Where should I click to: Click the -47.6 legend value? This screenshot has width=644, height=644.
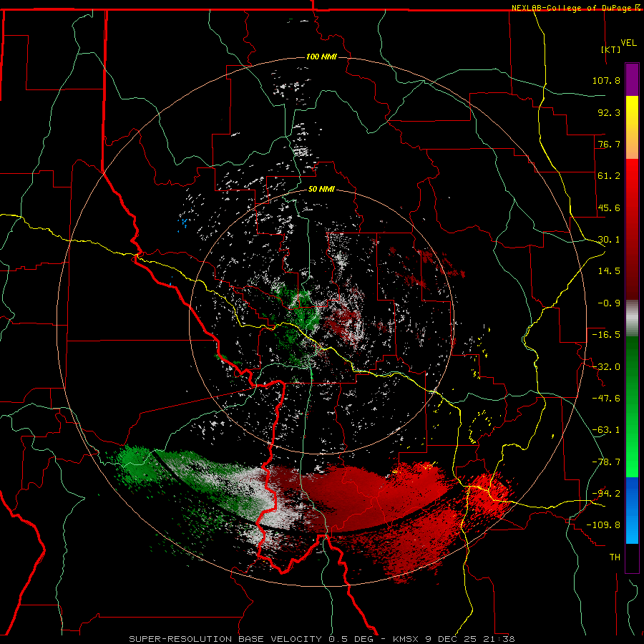click(x=606, y=399)
